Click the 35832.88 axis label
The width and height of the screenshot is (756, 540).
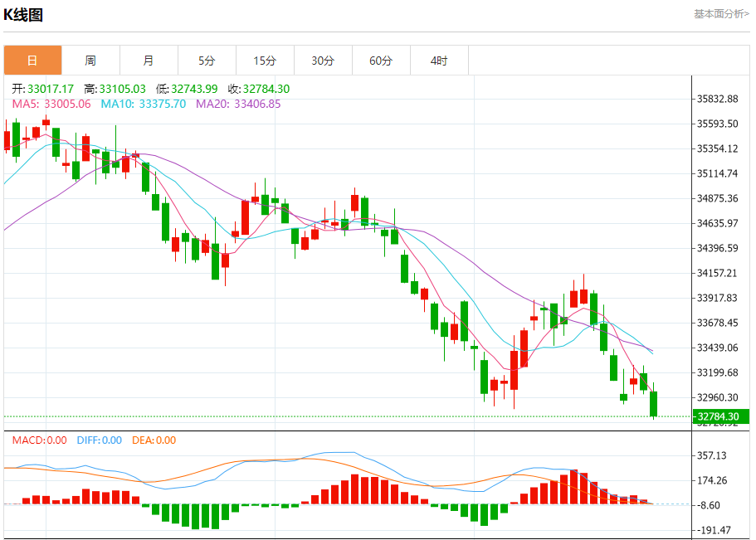click(718, 99)
